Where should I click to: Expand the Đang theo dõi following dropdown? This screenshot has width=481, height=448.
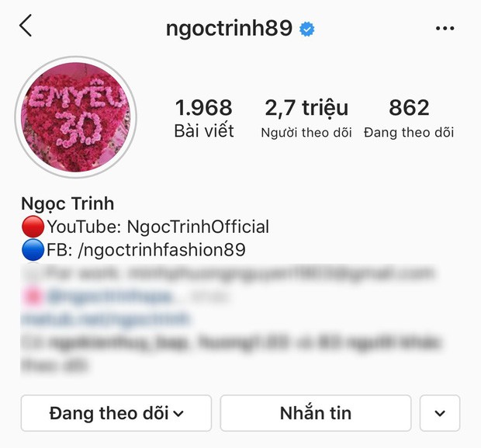coord(116,413)
